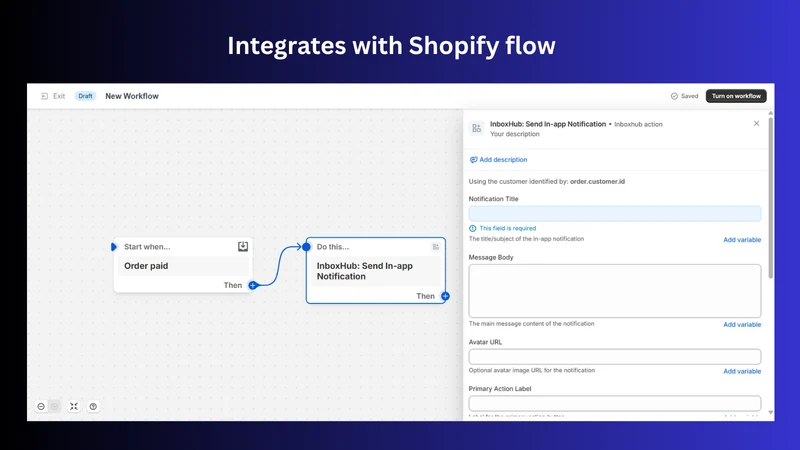Click the start arrow marker on trigger card
Screen dimensions: 800x450
[x=114, y=247]
